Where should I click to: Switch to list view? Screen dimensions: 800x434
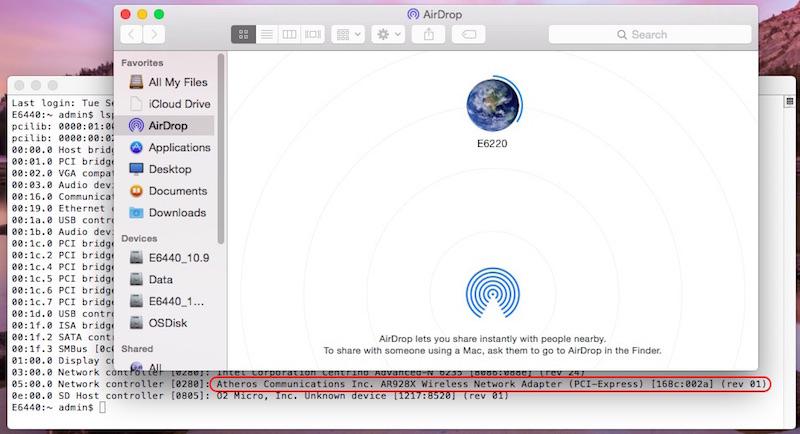267,34
